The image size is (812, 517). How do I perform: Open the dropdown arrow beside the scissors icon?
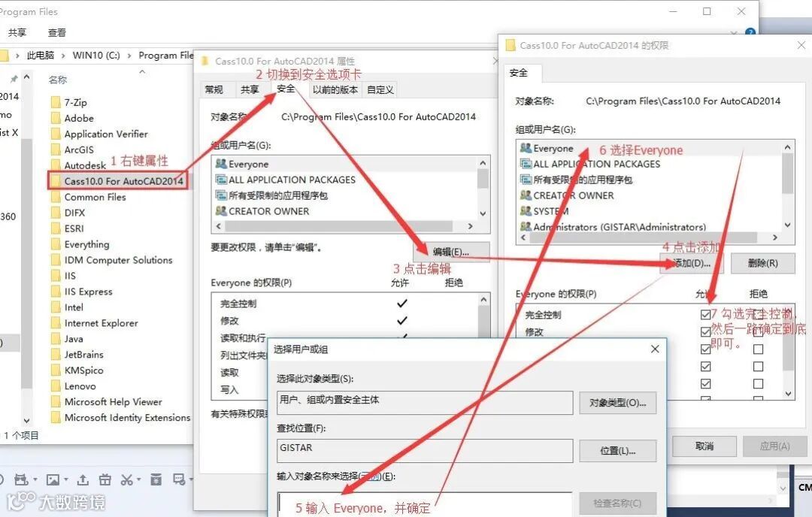[x=139, y=479]
